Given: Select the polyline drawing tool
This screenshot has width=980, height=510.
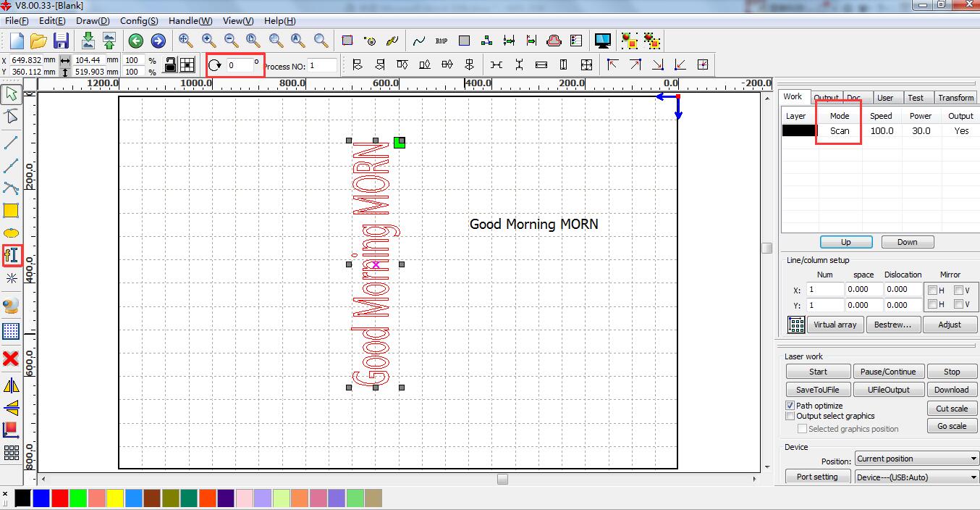Looking at the screenshot, I should [x=11, y=166].
